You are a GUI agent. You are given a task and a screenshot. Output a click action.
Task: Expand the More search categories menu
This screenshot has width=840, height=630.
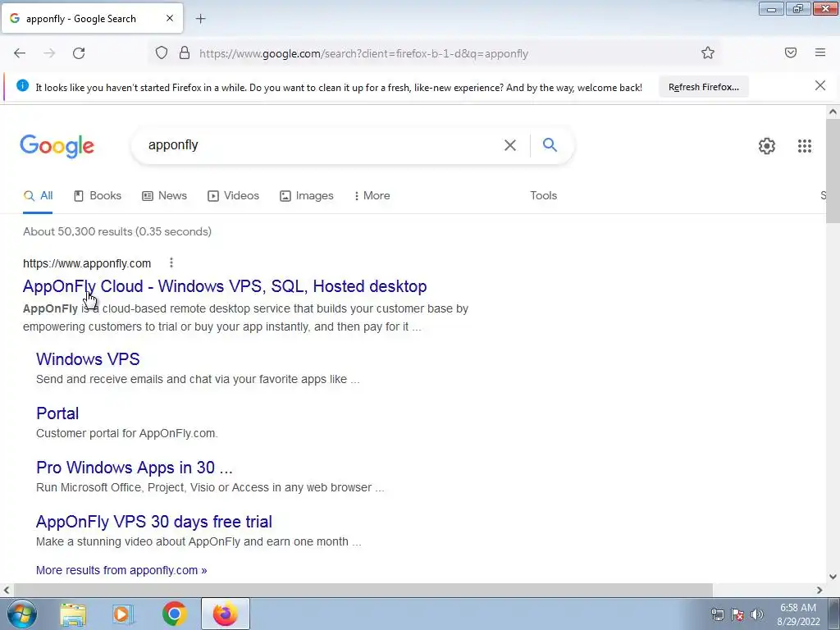tap(372, 195)
